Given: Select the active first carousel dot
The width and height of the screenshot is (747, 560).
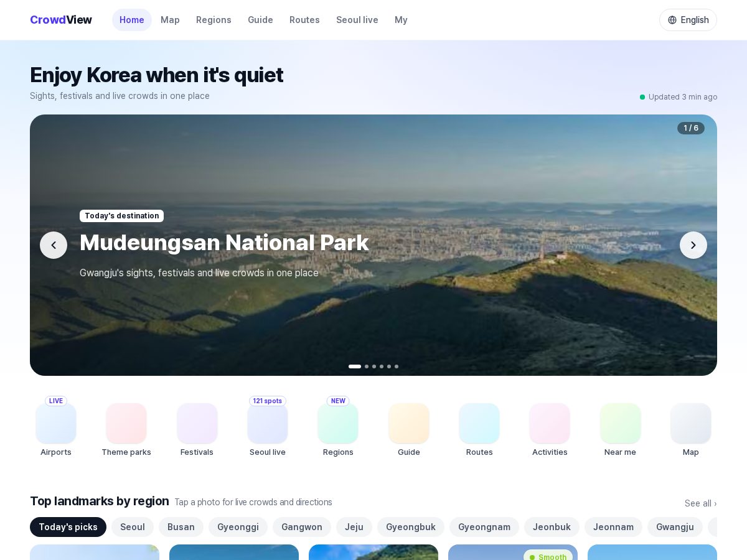Looking at the screenshot, I should (x=355, y=366).
